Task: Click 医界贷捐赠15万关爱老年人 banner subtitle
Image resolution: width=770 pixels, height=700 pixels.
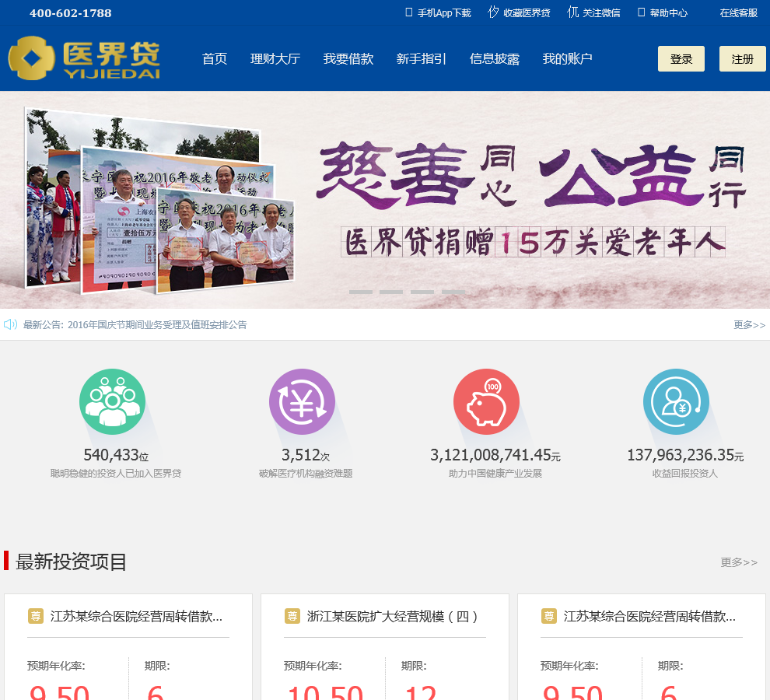Action: click(534, 242)
